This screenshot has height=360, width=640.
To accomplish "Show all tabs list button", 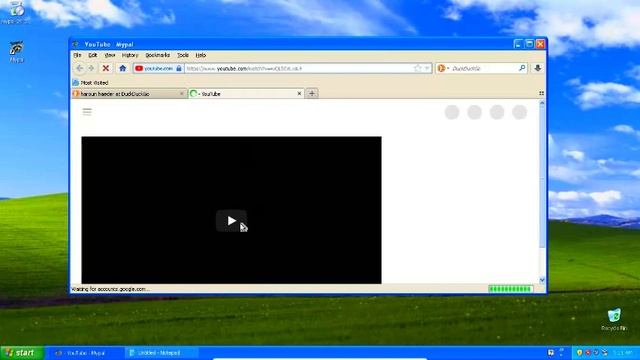I will 541,93.
